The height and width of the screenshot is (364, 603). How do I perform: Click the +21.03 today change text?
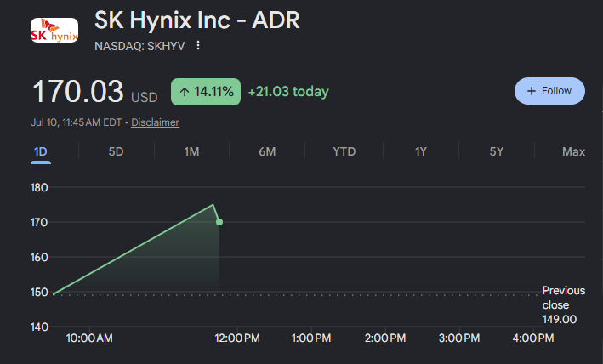pyautogui.click(x=288, y=92)
